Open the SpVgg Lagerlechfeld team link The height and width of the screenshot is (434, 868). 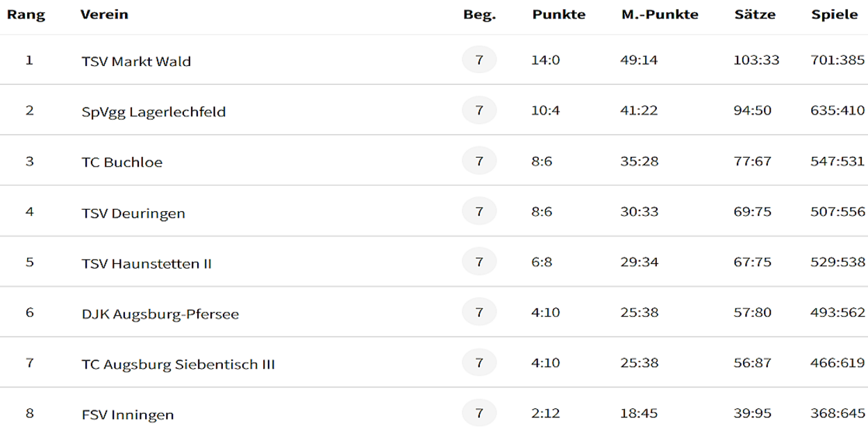[153, 112]
